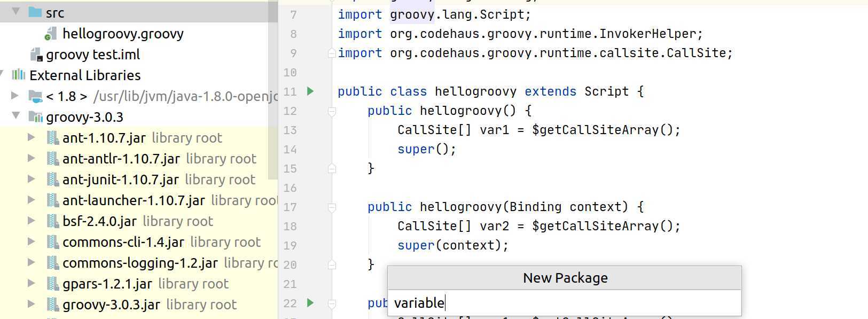The height and width of the screenshot is (319, 868).
Task: Click the groovy test.iml module file icon
Action: click(x=36, y=55)
